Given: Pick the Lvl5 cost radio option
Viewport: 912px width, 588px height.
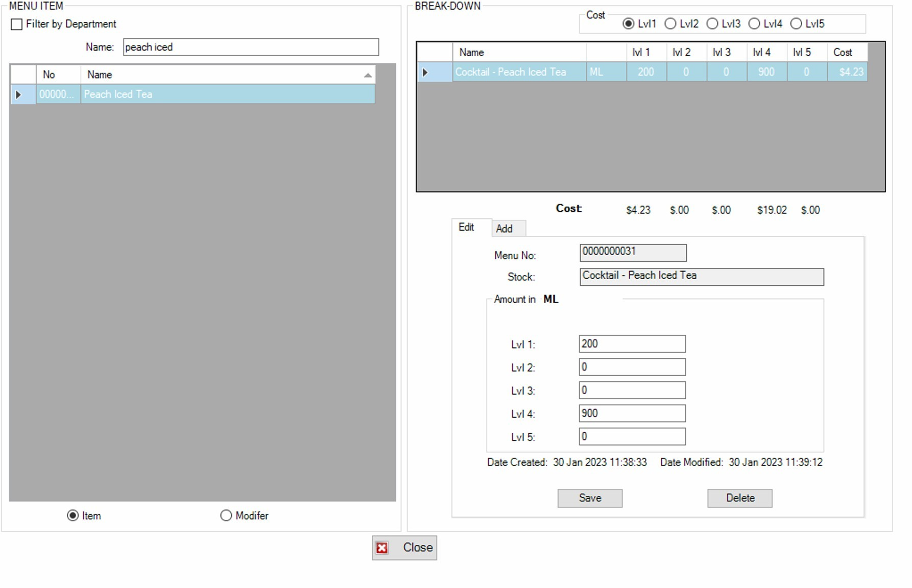Looking at the screenshot, I should (796, 24).
